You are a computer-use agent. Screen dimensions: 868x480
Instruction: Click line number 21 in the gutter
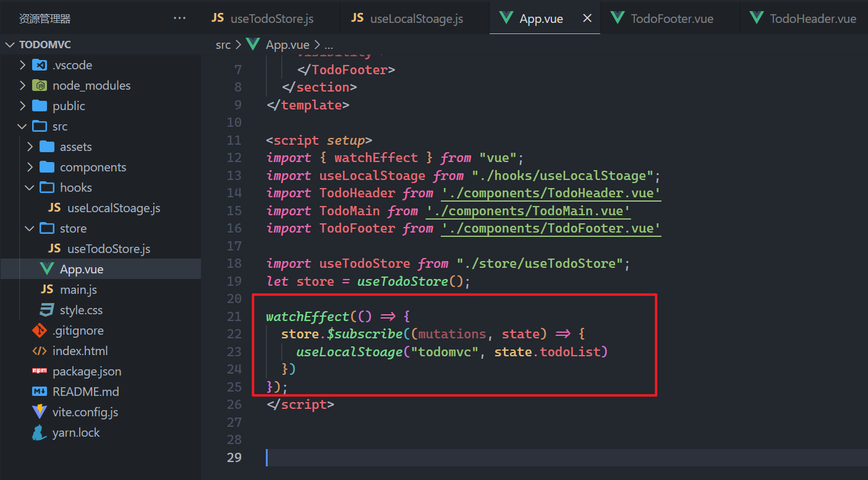tap(234, 317)
